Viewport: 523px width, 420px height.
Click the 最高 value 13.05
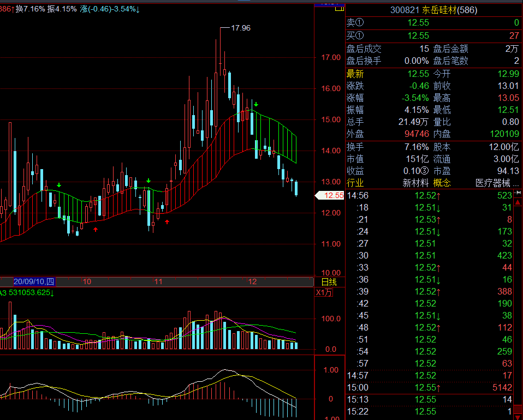coord(508,98)
